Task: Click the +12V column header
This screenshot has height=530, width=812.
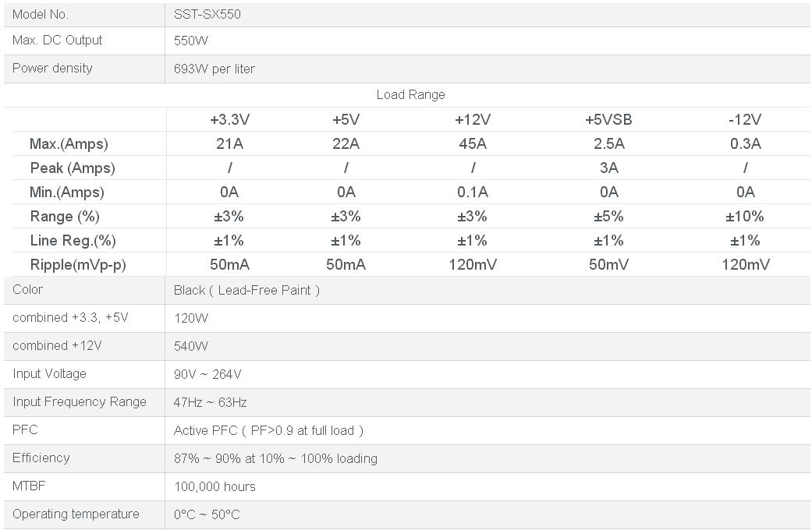Action: coord(472,119)
